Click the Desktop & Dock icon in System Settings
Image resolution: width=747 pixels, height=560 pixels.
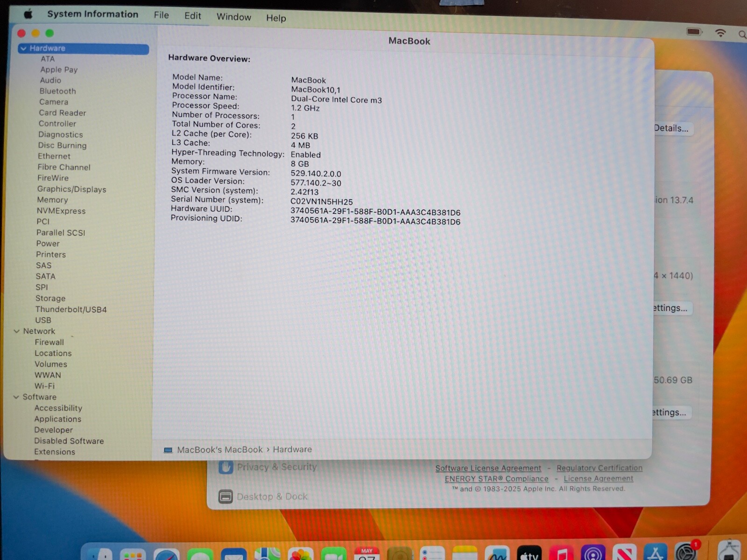pos(226,497)
